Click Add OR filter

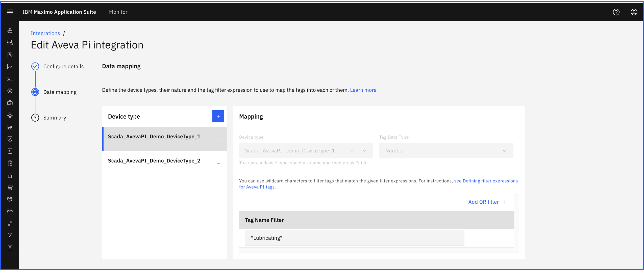487,202
